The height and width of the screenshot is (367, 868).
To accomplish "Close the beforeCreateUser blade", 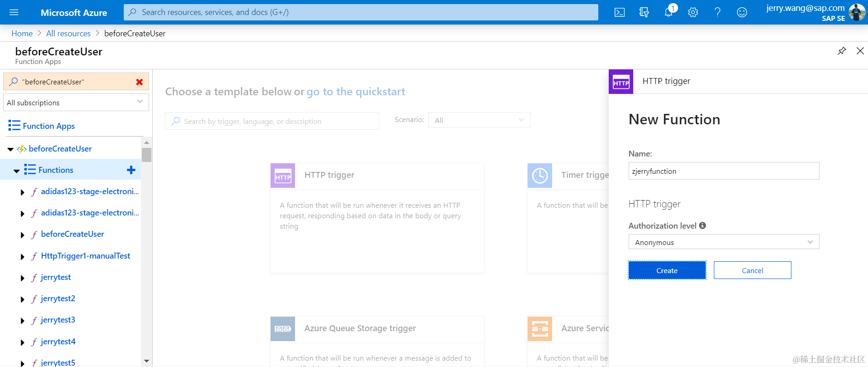I will tap(860, 51).
